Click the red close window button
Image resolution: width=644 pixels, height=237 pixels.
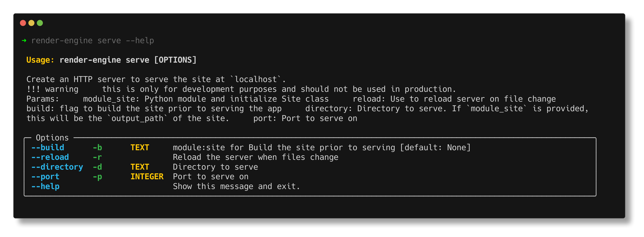23,23
